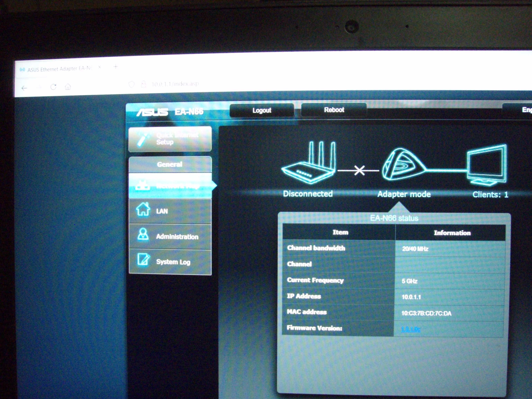Click the browser reload button
This screenshot has width=532, height=399.
click(53, 87)
